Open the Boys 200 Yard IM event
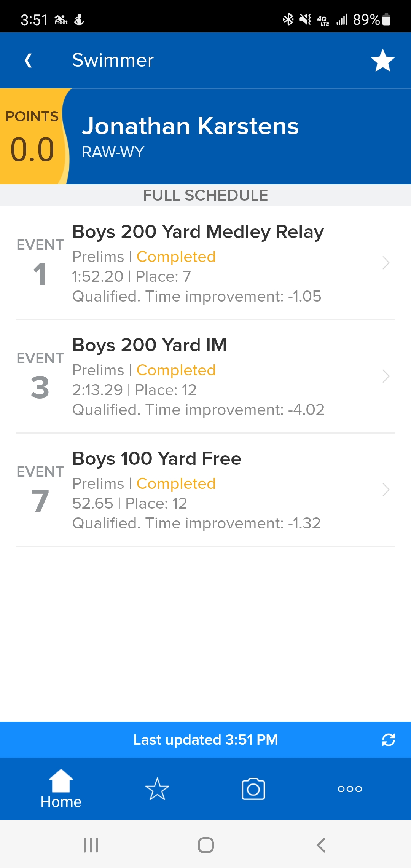The width and height of the screenshot is (411, 868). click(x=150, y=345)
